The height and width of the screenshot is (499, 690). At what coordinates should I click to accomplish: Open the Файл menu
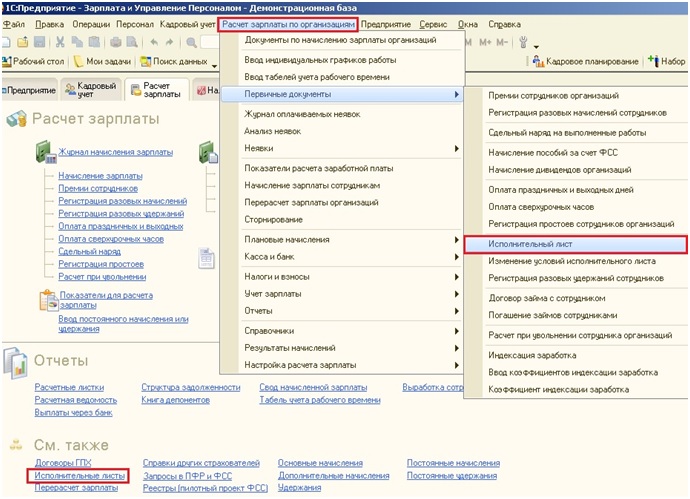click(14, 24)
